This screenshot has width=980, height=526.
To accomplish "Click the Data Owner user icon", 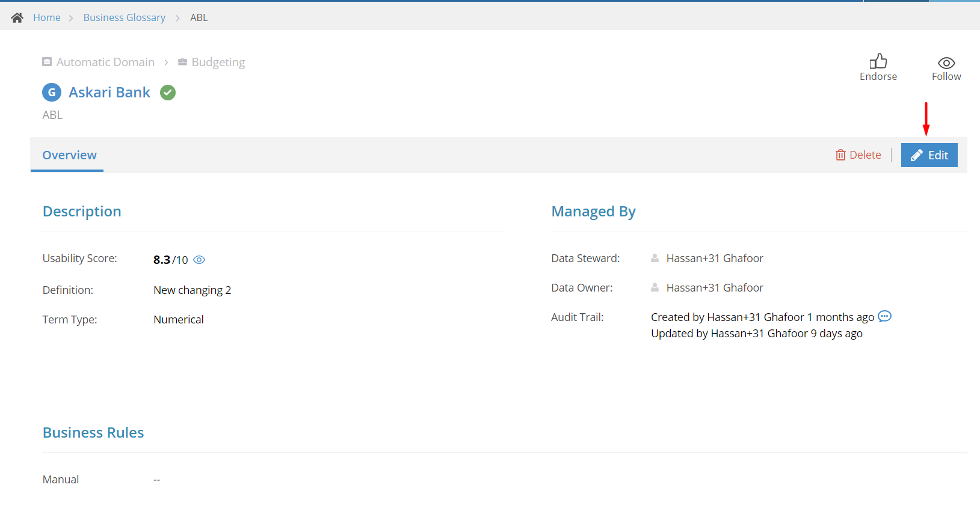I will click(x=655, y=287).
